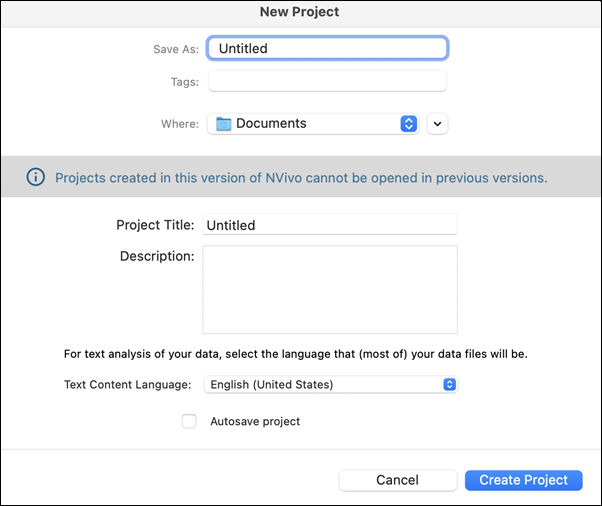The height and width of the screenshot is (506, 602).
Task: Click the blue up-down arrows beside Documents
Action: tap(408, 124)
